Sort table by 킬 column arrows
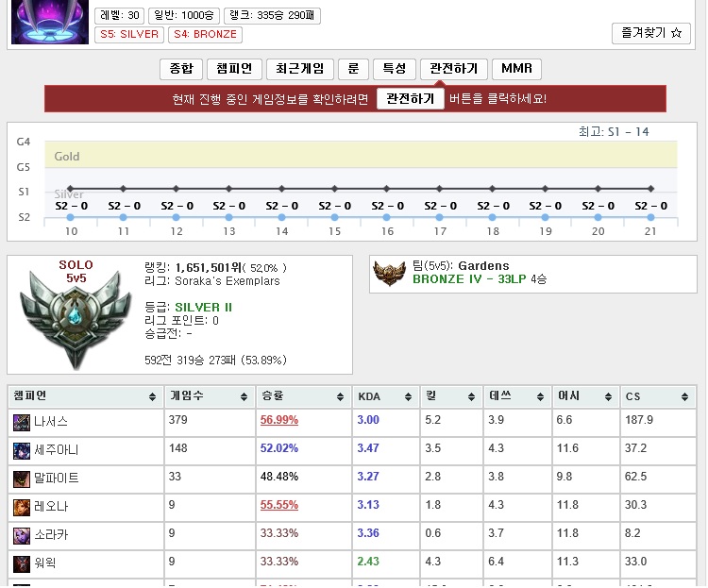The image size is (708, 588). (471, 397)
